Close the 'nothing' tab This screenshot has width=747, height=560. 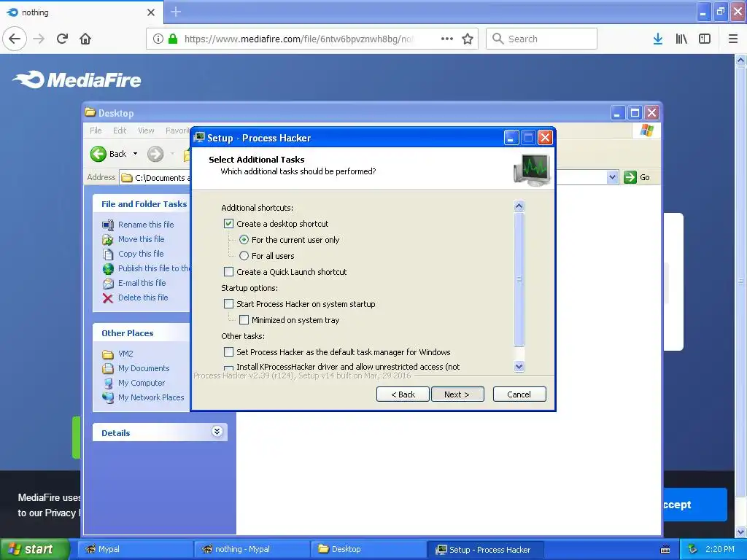click(x=151, y=12)
